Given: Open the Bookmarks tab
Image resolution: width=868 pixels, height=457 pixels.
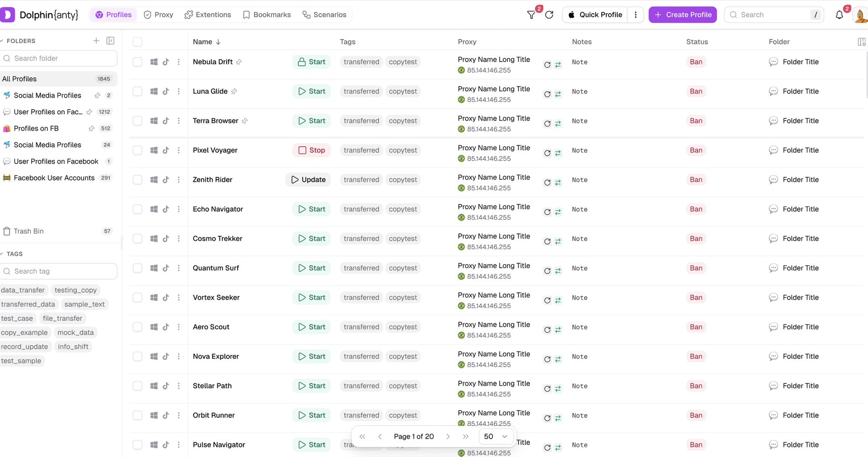Looking at the screenshot, I should (x=267, y=15).
